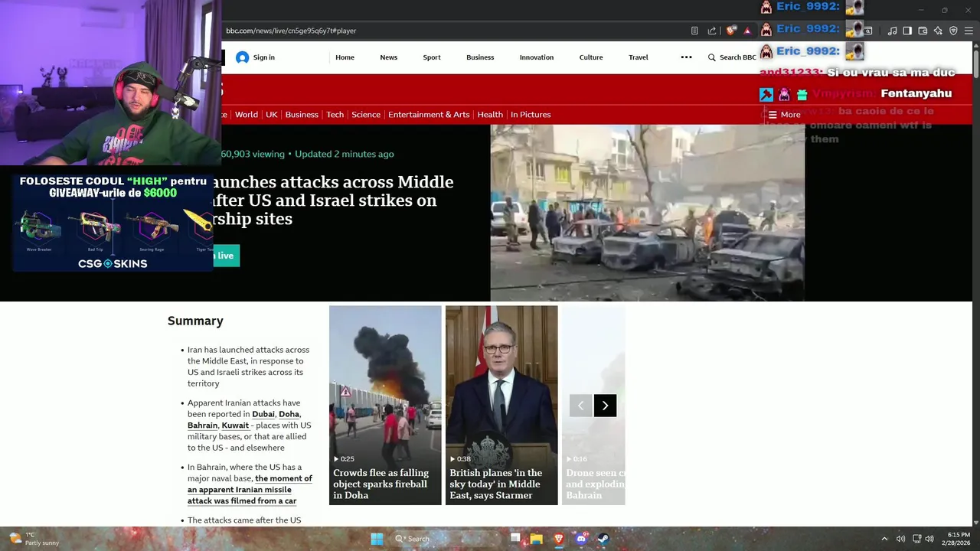Click the Dubai link in the summary
The width and height of the screenshot is (980, 551).
click(263, 414)
